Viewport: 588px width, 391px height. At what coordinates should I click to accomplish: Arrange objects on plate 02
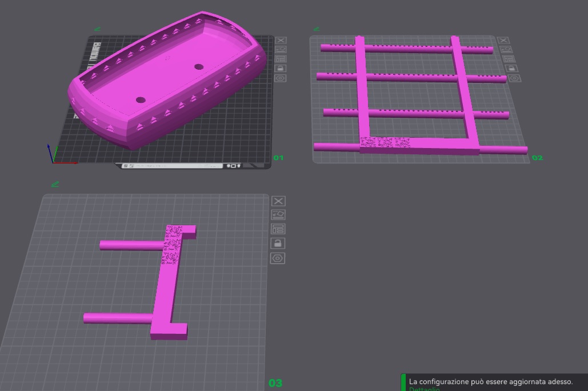(509, 59)
